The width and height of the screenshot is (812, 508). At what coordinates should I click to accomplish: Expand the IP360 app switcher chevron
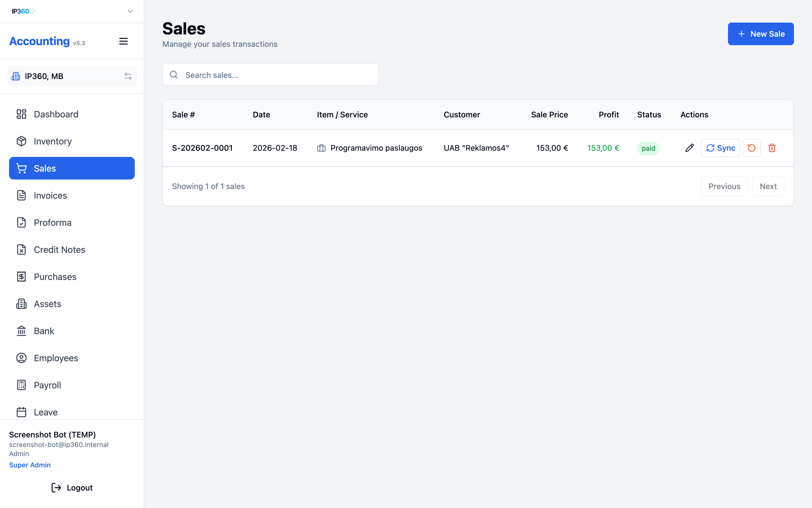[x=130, y=11]
